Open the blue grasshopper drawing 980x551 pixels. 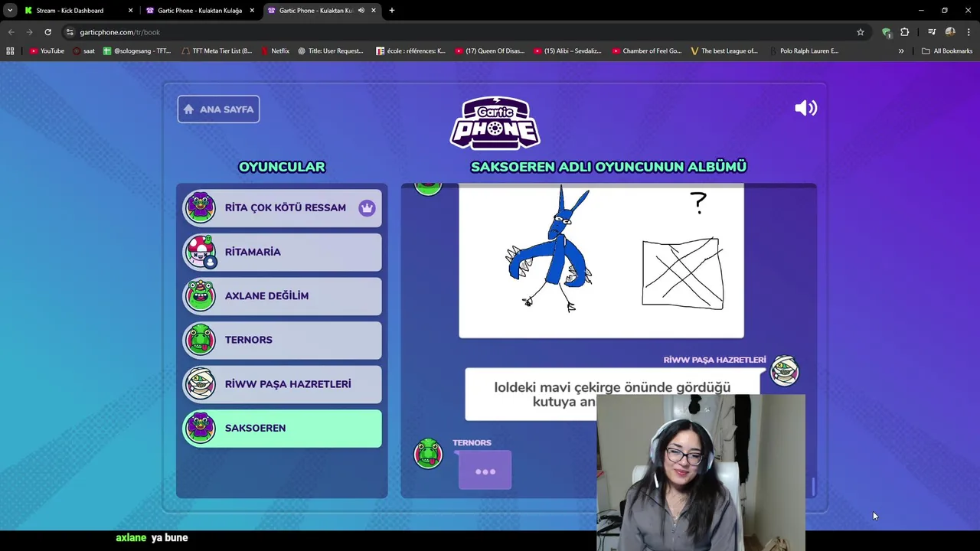601,260
